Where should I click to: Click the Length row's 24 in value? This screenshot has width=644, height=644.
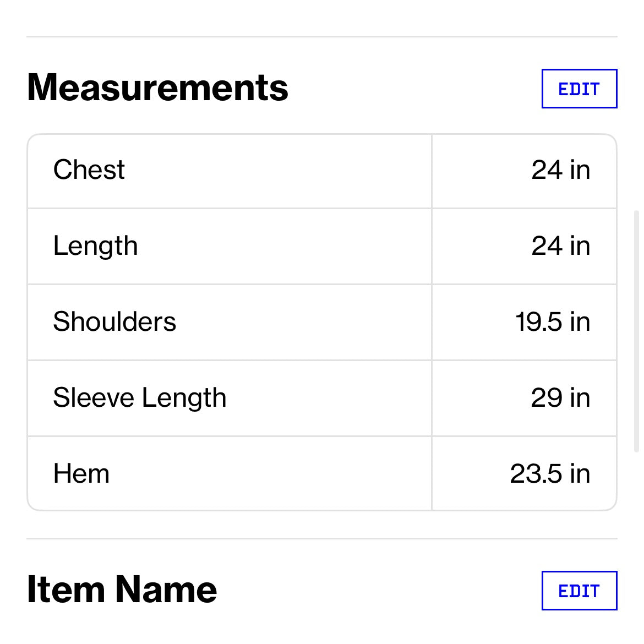pos(560,245)
